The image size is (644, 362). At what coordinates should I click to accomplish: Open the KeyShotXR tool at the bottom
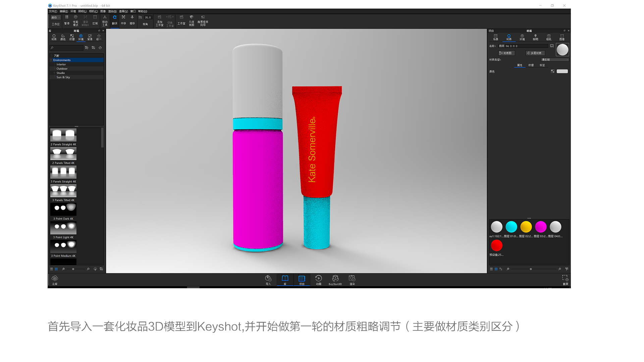pyautogui.click(x=335, y=280)
